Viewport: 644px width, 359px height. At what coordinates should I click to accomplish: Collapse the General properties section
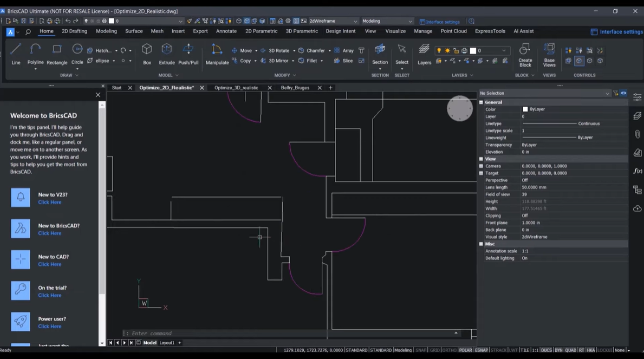point(481,102)
